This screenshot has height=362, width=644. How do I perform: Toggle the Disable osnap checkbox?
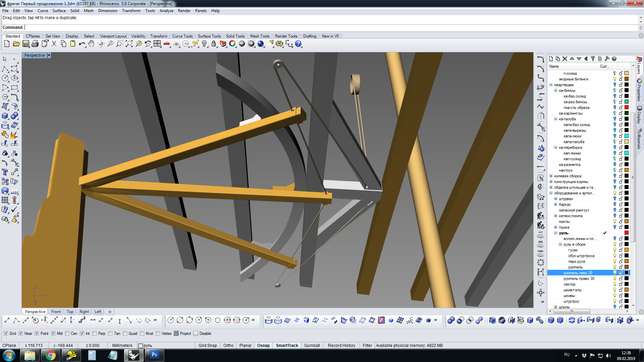point(196,334)
